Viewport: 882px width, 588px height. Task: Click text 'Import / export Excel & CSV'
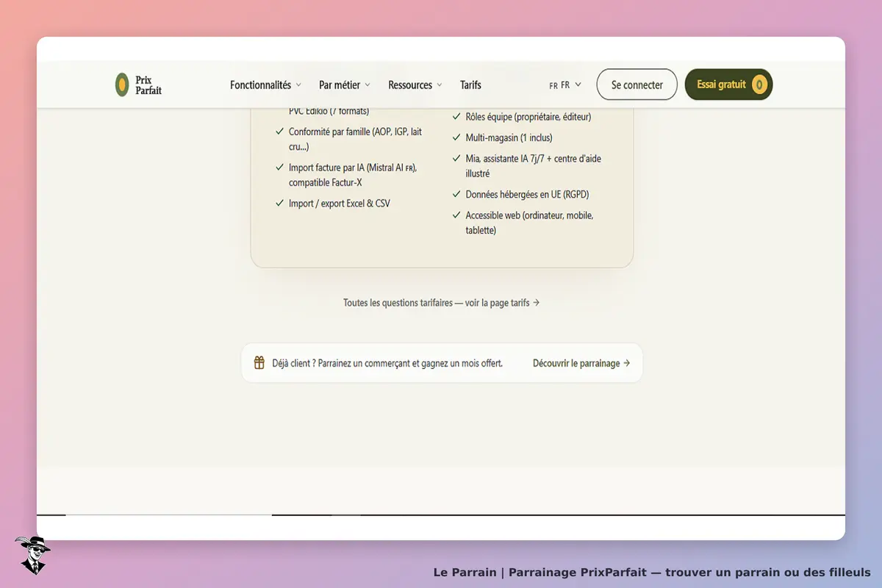[340, 203]
